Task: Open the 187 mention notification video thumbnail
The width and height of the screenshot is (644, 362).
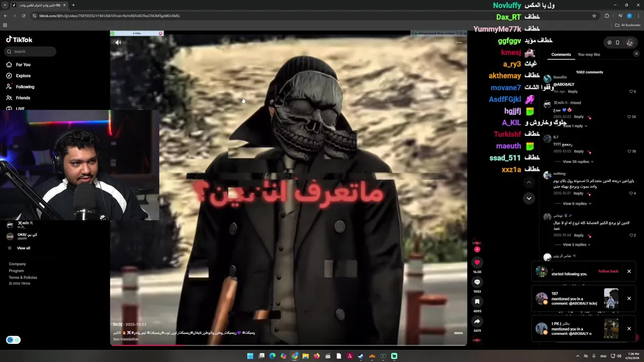Action: [611, 299]
